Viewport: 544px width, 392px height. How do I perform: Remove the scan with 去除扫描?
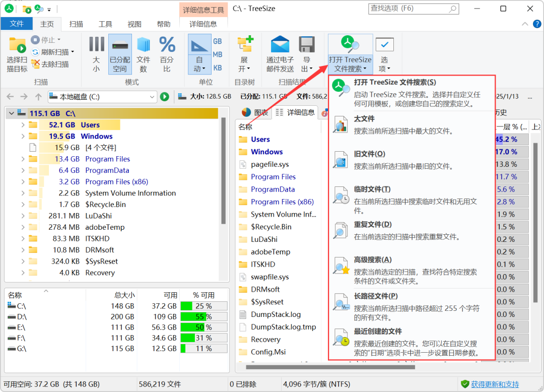[50, 64]
